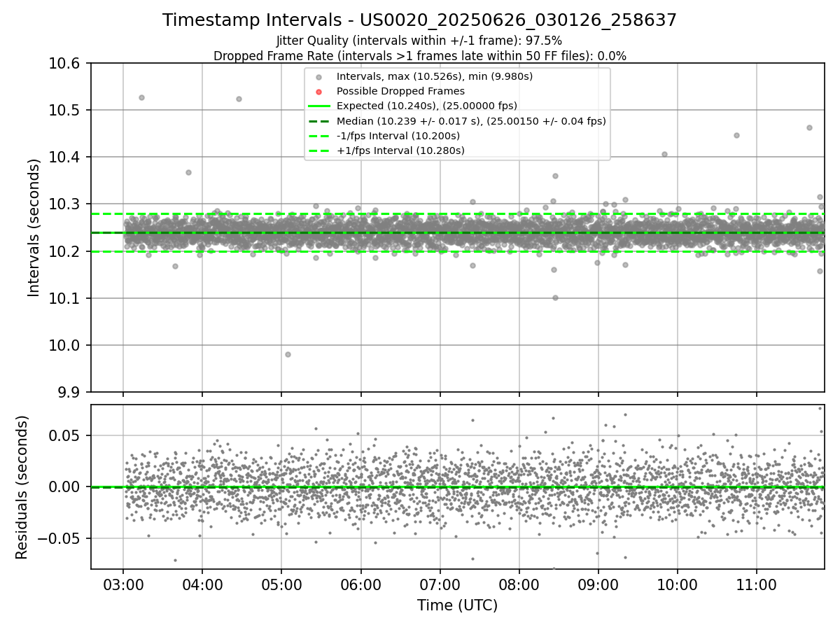
Task: Click the '04:00' x-axis tick label
Action: point(202,585)
